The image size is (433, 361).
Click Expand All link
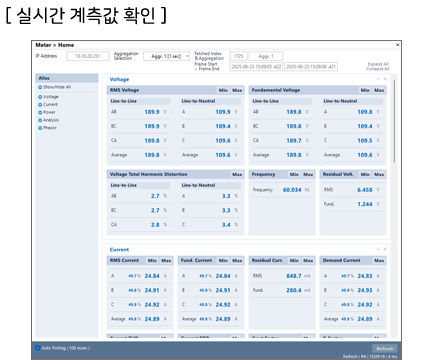click(x=378, y=64)
